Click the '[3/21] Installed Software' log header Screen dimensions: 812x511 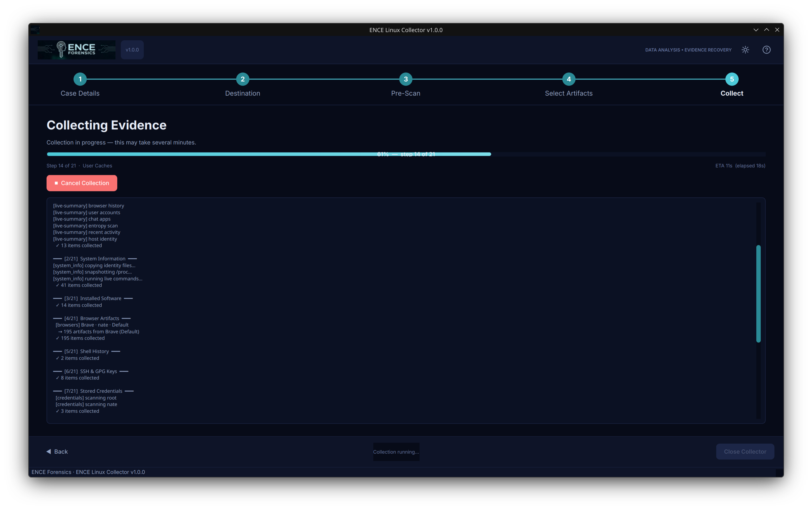[93, 298]
